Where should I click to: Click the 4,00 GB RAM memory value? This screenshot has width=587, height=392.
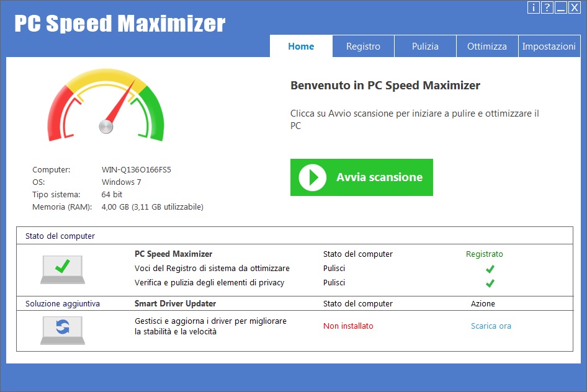click(153, 207)
